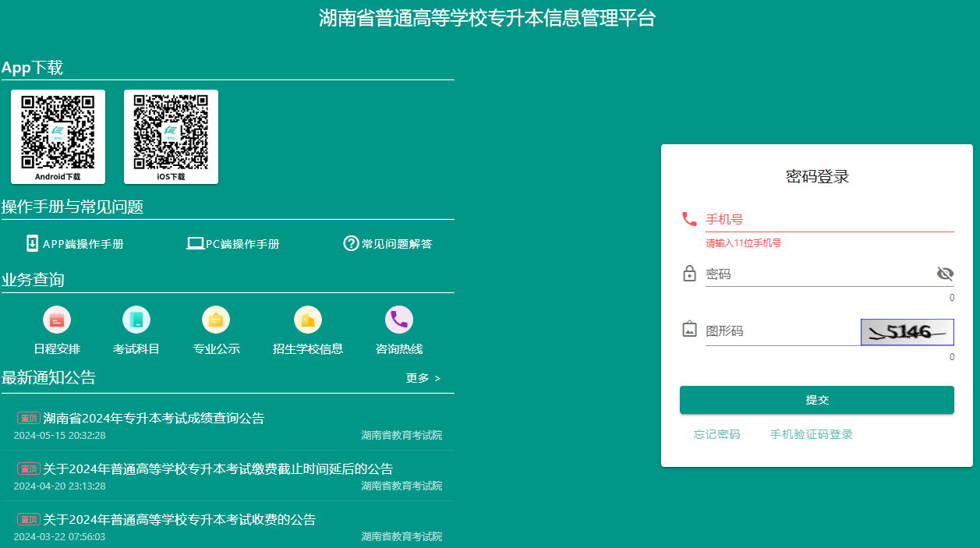Click the timestamp 2024-05-15 20:32:28

(x=59, y=435)
